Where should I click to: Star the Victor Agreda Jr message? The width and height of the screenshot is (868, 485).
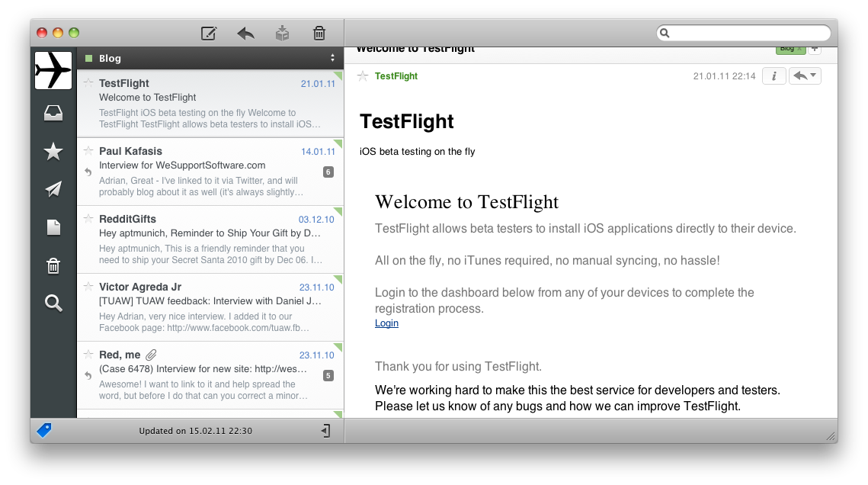point(88,286)
